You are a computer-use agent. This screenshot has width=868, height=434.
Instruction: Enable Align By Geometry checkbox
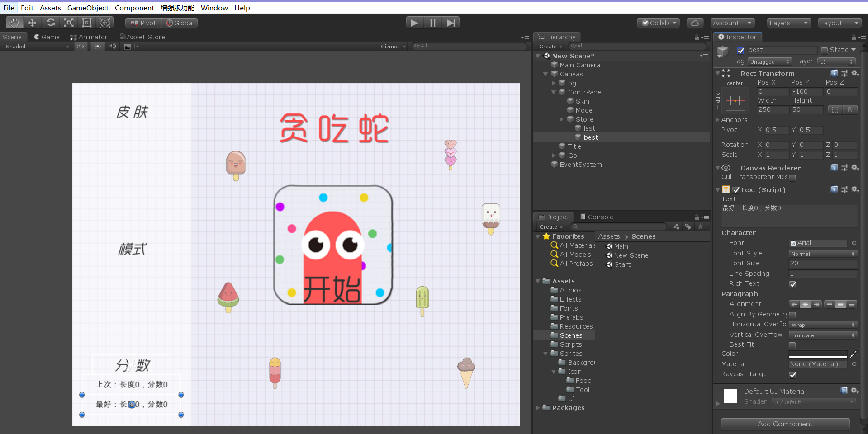[x=792, y=315]
